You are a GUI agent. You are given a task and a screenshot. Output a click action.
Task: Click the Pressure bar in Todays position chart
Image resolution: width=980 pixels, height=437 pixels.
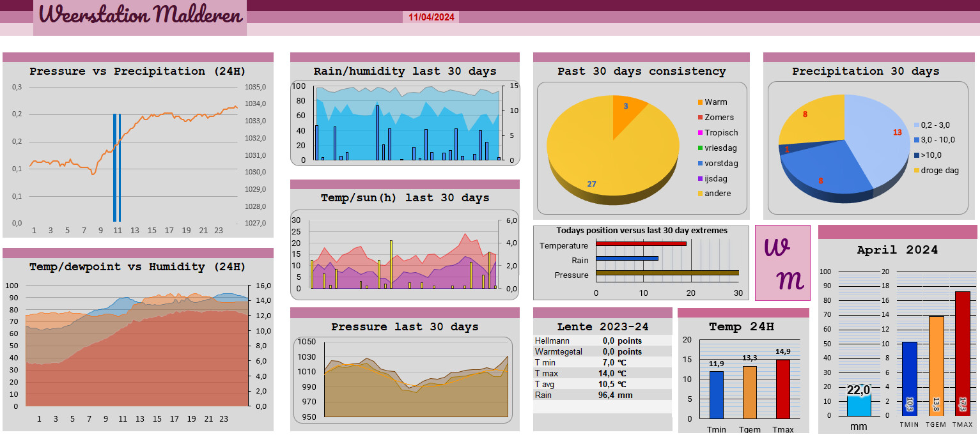[667, 273]
